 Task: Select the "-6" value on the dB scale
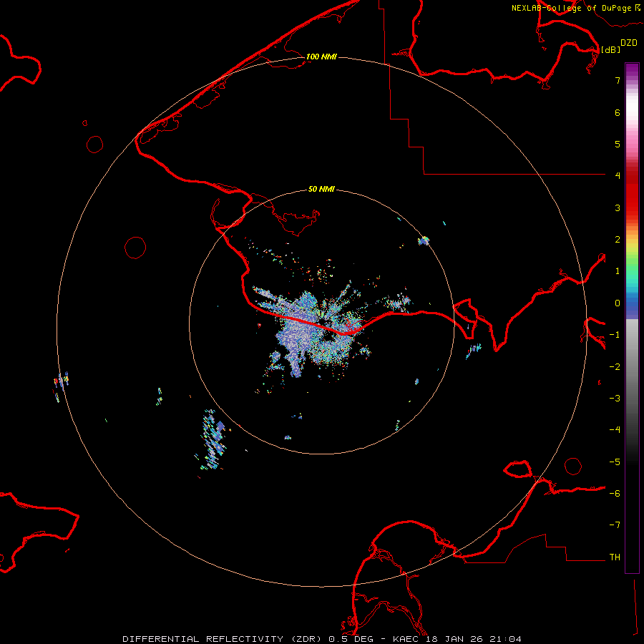(x=615, y=494)
